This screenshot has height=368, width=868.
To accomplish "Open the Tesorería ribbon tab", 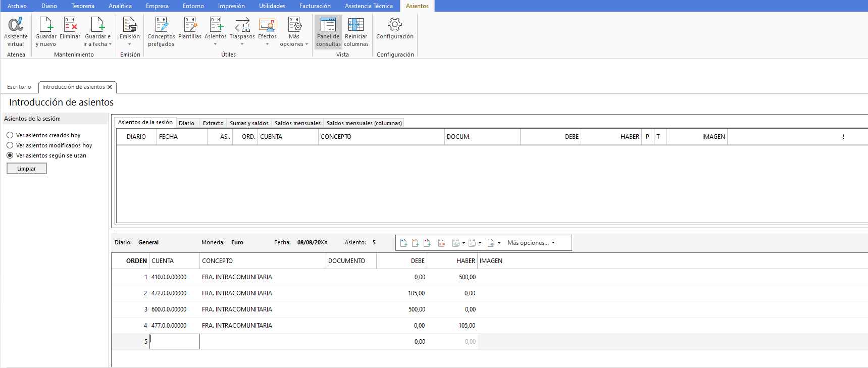I will point(83,6).
